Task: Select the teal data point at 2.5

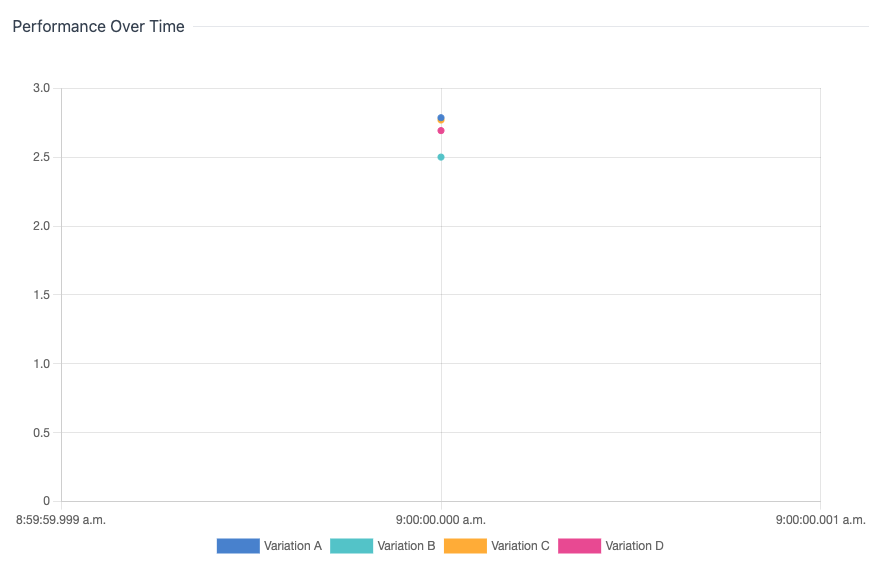Action: click(441, 157)
